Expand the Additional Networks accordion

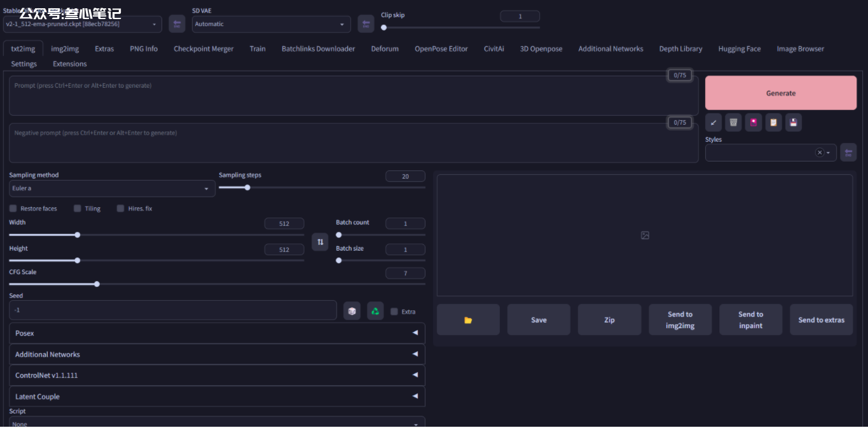pos(217,354)
